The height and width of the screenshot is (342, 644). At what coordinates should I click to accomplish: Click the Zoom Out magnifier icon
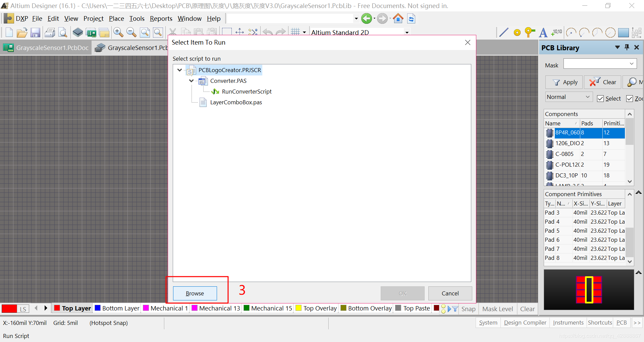coord(131,33)
